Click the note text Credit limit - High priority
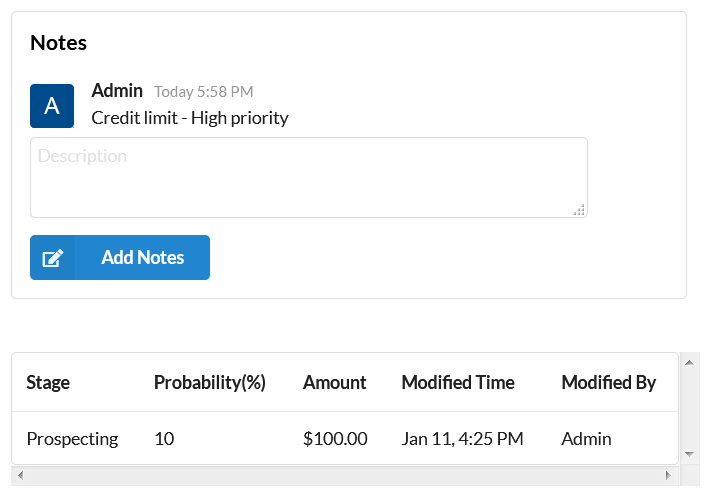 coord(190,118)
